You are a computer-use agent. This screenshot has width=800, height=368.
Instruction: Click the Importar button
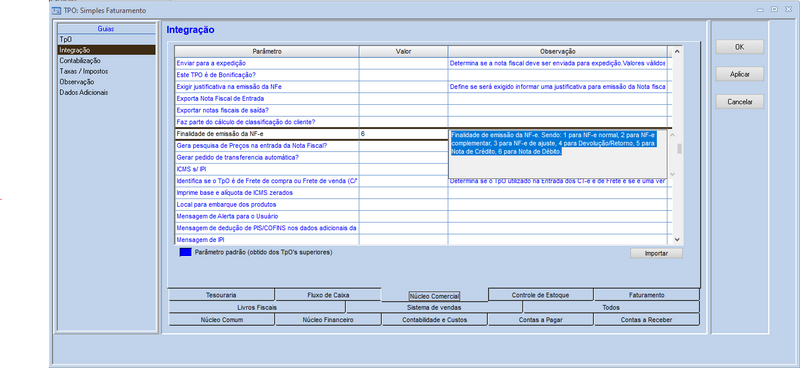click(656, 253)
